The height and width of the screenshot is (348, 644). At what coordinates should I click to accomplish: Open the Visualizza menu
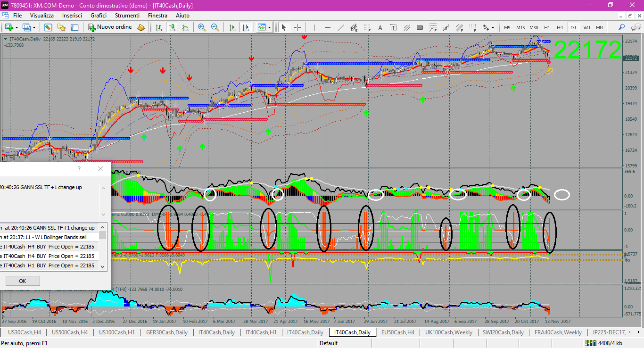coord(42,16)
